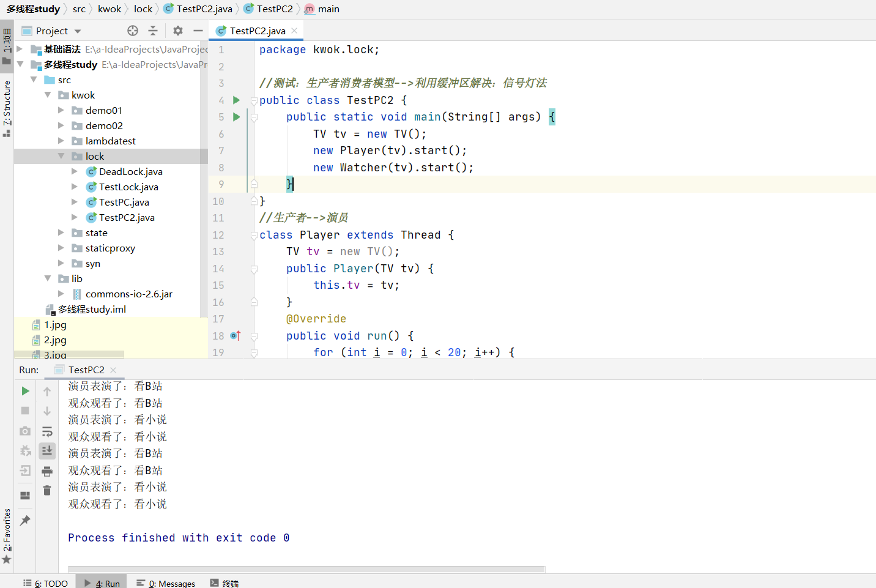Click the Up stack trace arrow
Image resolution: width=876 pixels, height=588 pixels.
point(47,391)
